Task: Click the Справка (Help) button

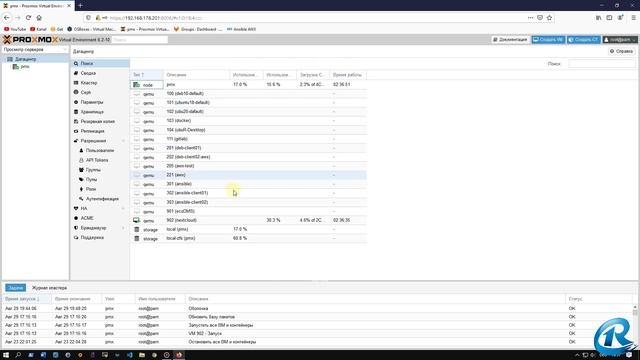Action: [621, 51]
